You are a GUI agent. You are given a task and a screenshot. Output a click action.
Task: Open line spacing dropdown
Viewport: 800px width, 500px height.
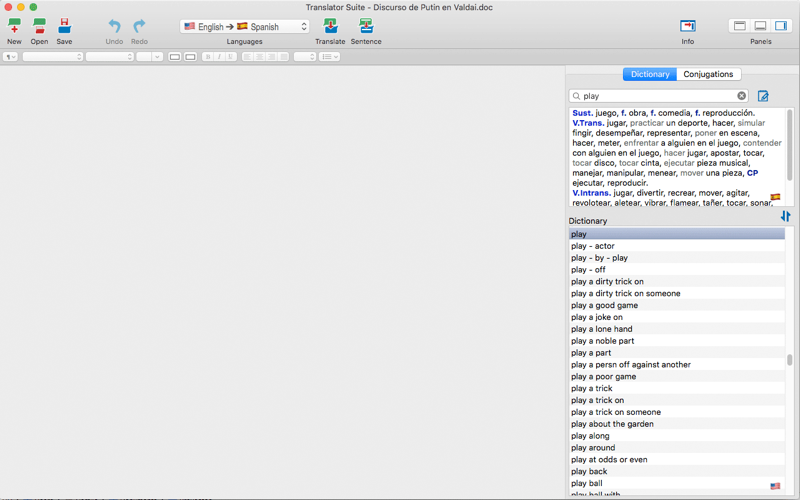305,57
